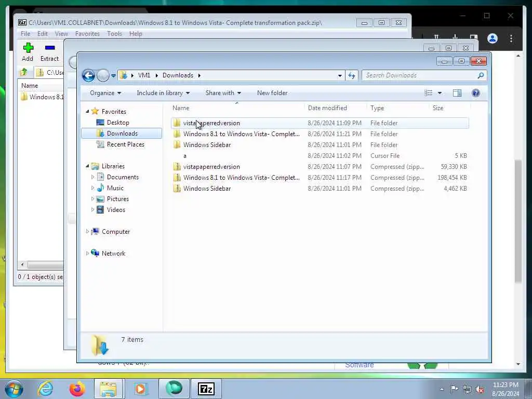The height and width of the screenshot is (399, 532).
Task: Click the 7-Zip taskbar icon
Action: [x=206, y=389]
